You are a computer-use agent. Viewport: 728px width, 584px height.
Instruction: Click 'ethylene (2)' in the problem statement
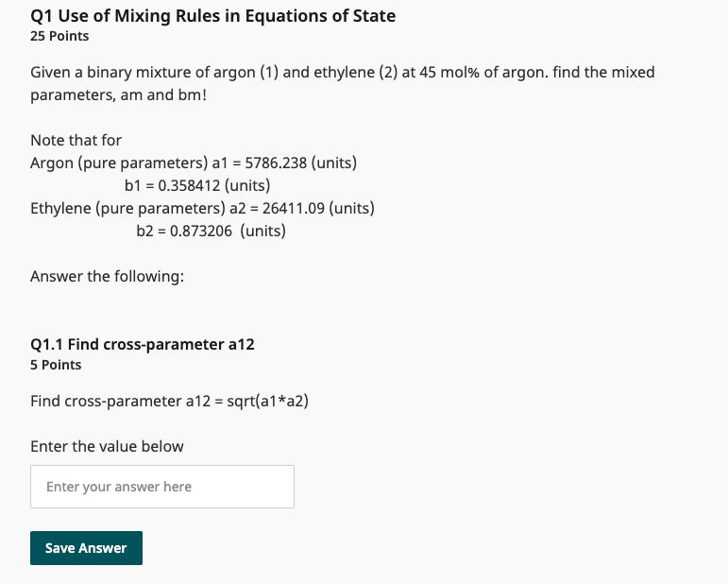(x=355, y=72)
